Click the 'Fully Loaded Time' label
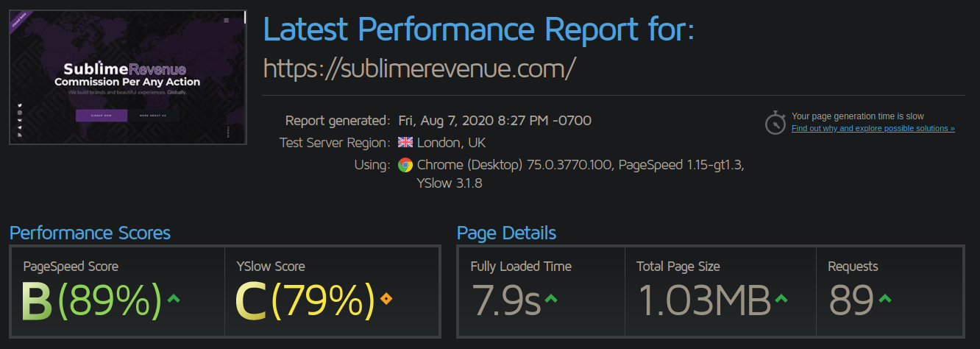Screen dimensions: 980x349 click(521, 267)
